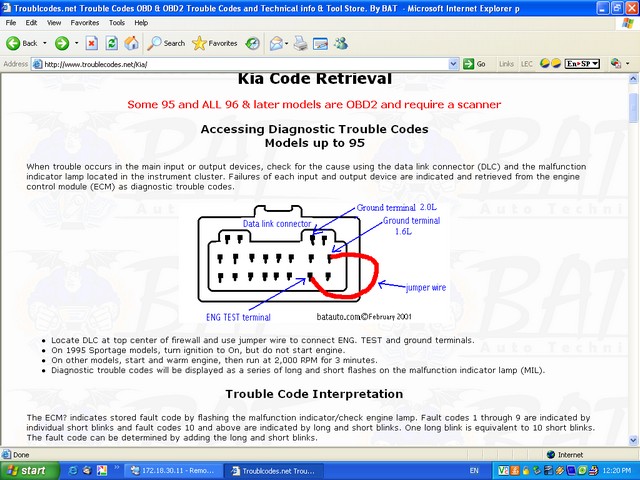Click the Trouble Code Interpretation heading
640x480 pixels.
pos(314,393)
